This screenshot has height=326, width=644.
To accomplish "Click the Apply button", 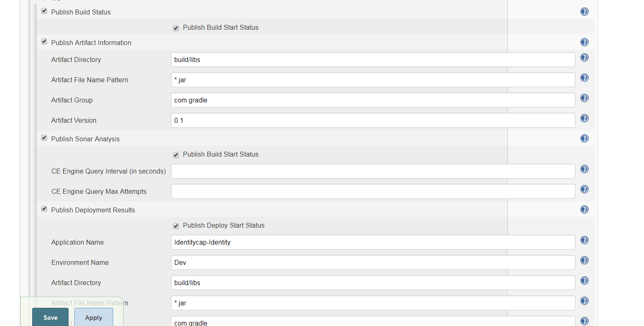I will tap(93, 317).
